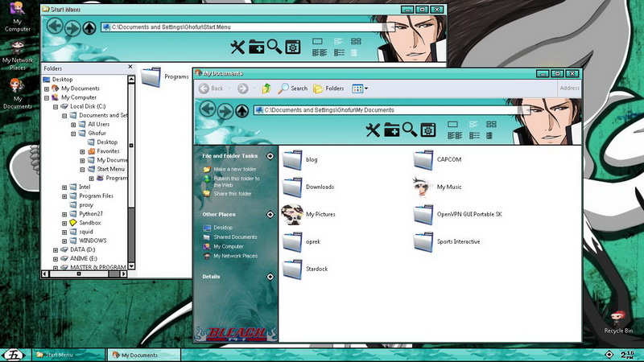Select the Stardock folder
This screenshot has width=644, height=362.
[305, 269]
